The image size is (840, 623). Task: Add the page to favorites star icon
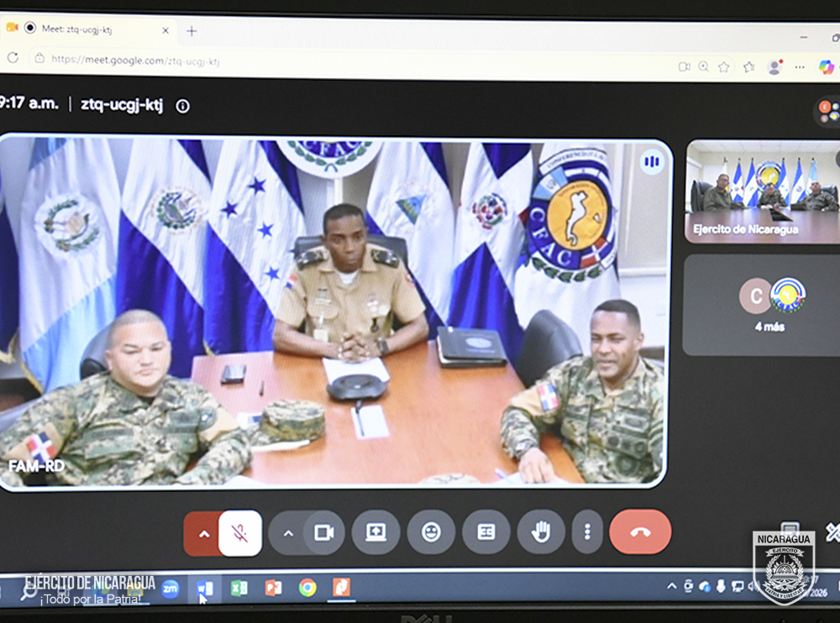[x=724, y=67]
